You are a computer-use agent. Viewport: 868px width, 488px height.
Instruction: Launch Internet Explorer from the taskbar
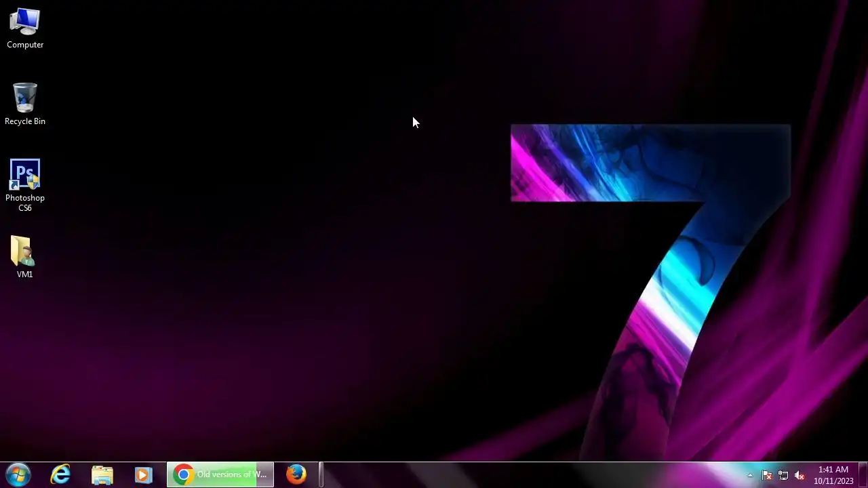click(60, 474)
